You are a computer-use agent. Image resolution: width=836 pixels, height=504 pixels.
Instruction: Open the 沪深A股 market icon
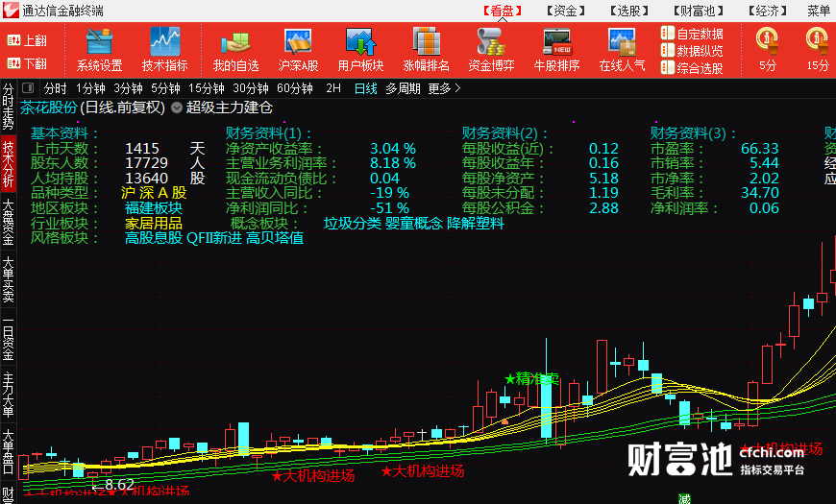298,50
